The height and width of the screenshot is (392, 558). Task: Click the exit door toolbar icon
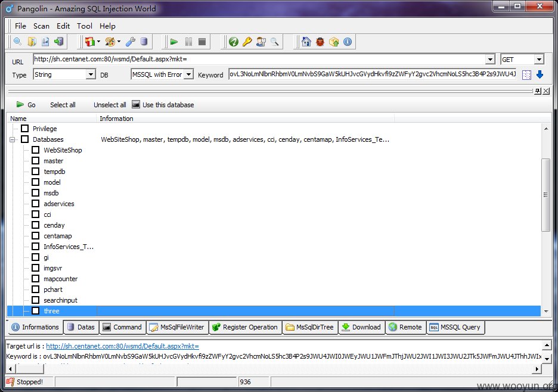pos(58,42)
